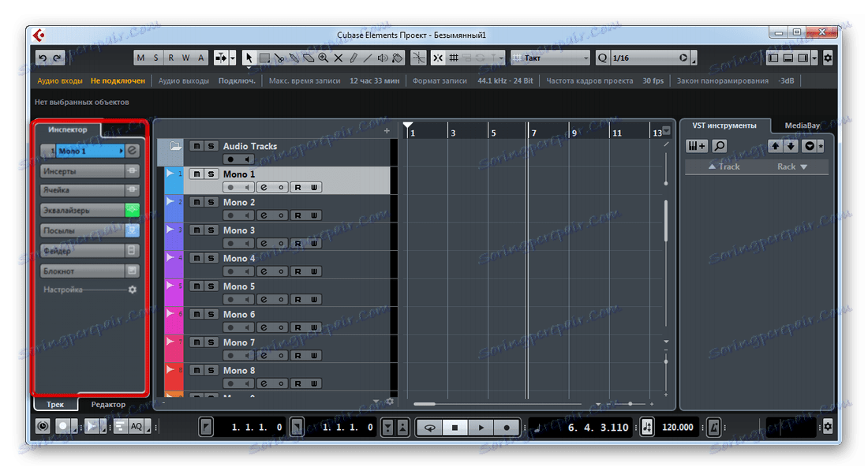This screenshot has height=471, width=868.
Task: Click the Не подключен audio inputs status
Action: coord(118,80)
